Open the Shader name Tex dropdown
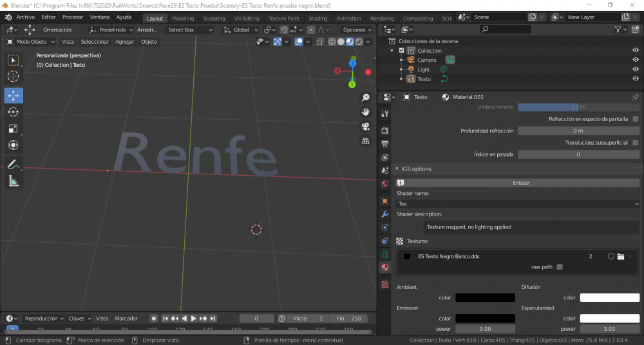Viewport: 644px width, 345px height. click(x=518, y=203)
